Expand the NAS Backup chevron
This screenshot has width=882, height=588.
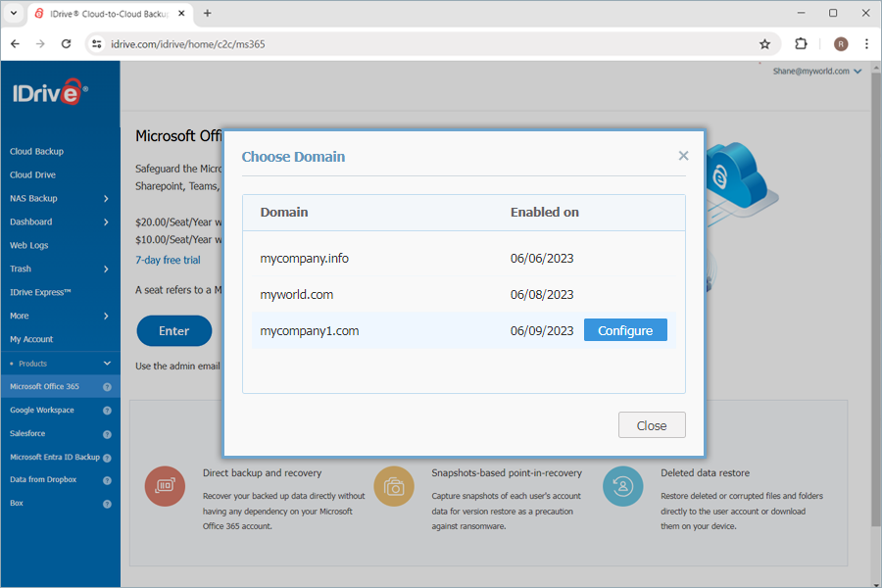[106, 199]
